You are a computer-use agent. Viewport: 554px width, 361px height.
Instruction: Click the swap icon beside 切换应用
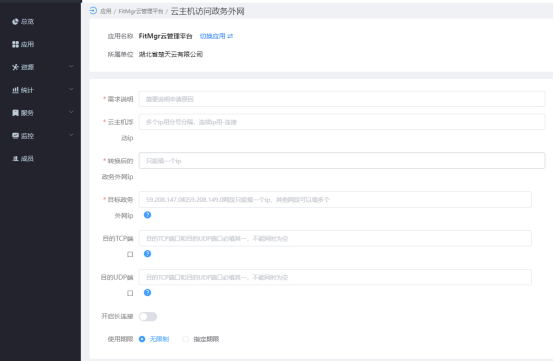[230, 36]
